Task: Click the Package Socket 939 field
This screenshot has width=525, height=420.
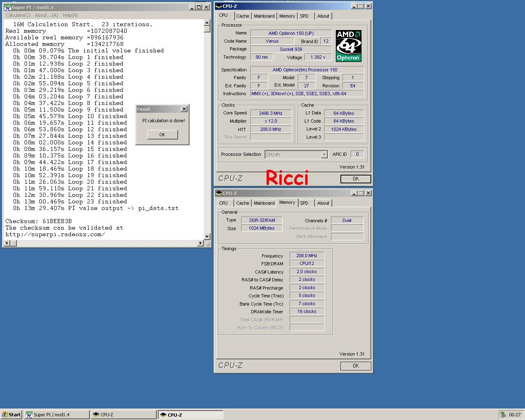Action: coord(291,49)
